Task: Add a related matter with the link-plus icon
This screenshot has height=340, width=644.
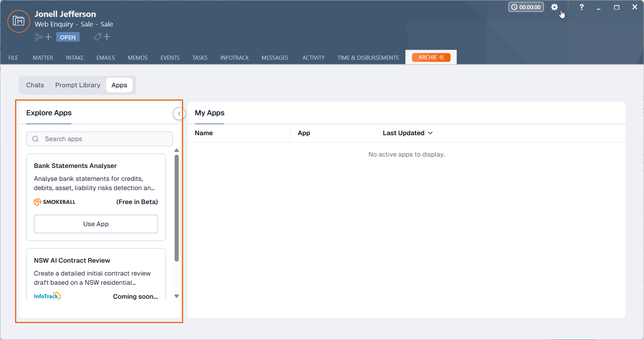Action: (x=43, y=37)
